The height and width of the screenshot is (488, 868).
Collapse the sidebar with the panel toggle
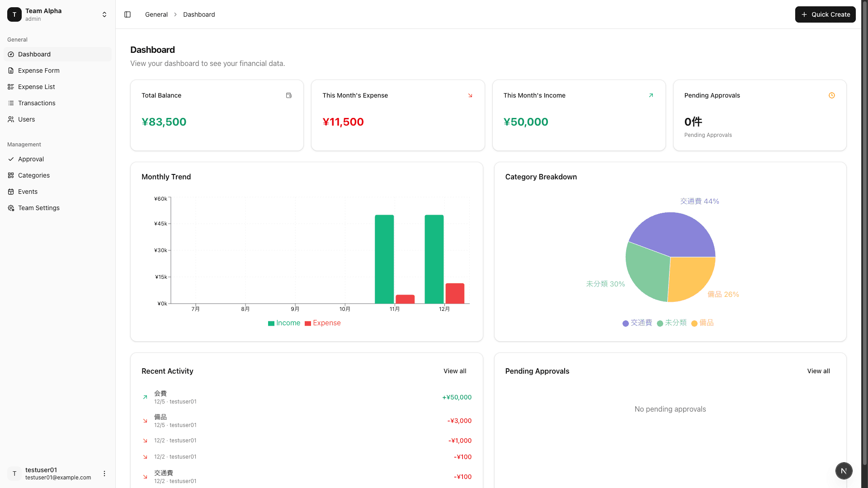pyautogui.click(x=127, y=14)
